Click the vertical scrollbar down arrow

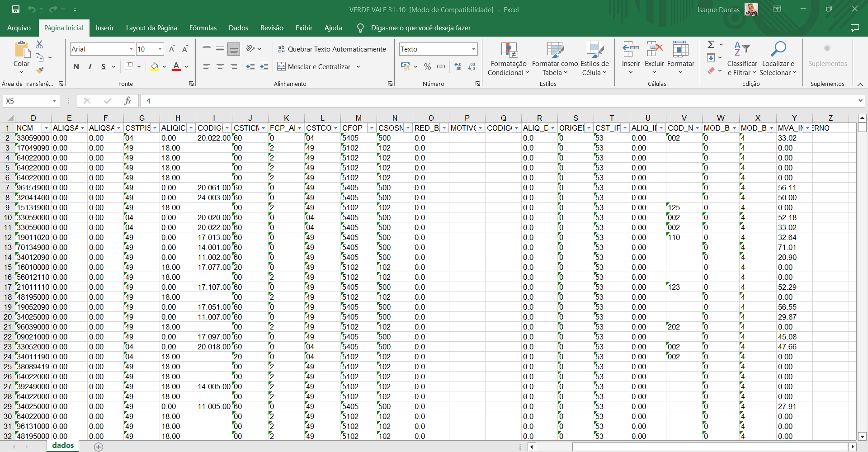click(862, 436)
